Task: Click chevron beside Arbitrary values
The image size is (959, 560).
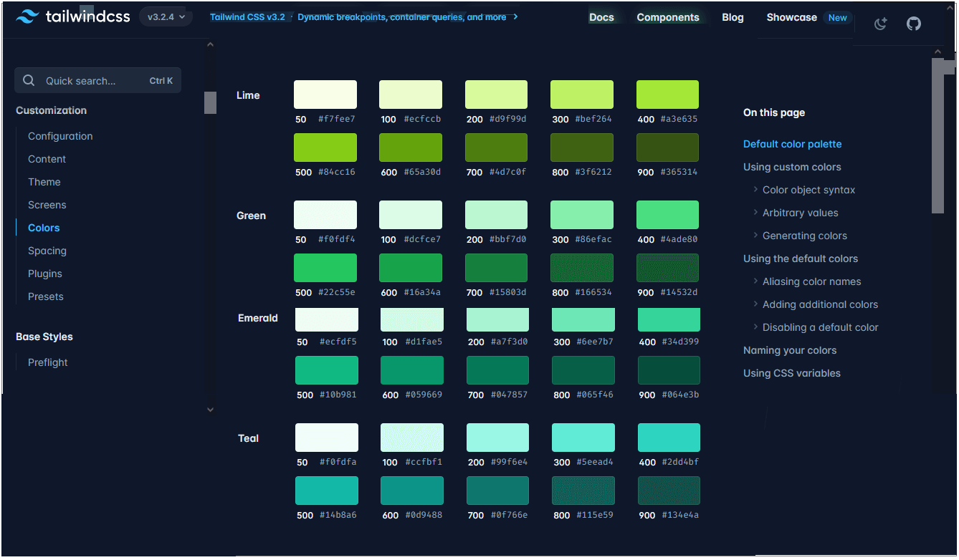Action: pos(755,213)
